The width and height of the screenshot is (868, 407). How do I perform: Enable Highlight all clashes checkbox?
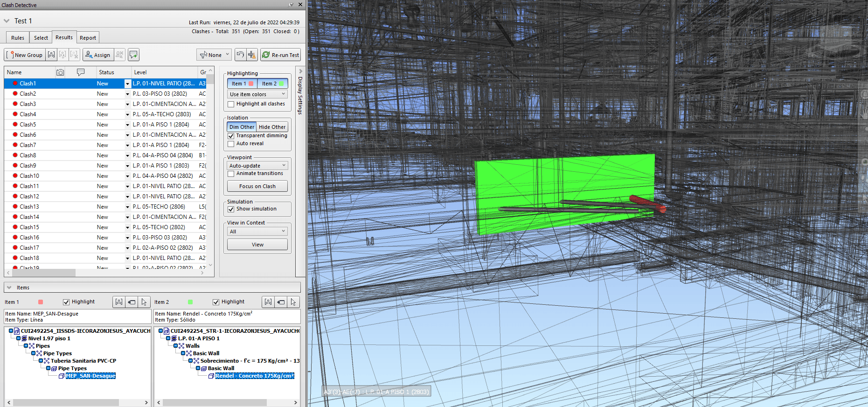point(231,104)
